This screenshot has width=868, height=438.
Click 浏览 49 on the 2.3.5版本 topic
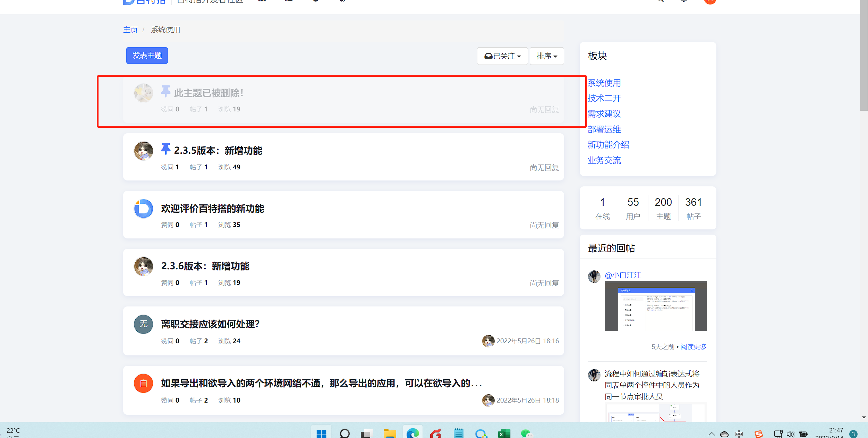tap(229, 167)
